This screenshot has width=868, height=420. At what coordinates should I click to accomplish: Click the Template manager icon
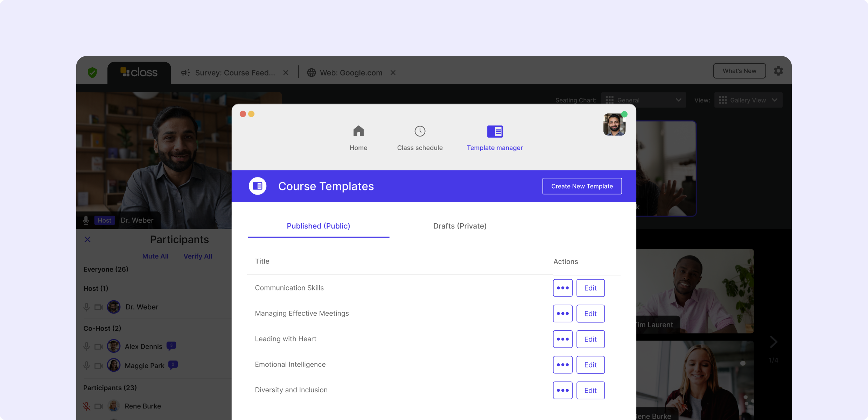point(495,132)
